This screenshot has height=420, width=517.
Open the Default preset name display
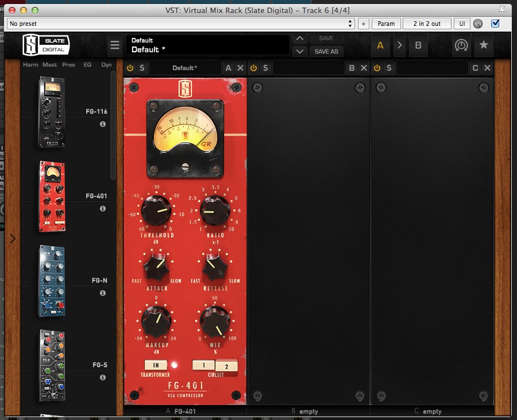[x=208, y=45]
